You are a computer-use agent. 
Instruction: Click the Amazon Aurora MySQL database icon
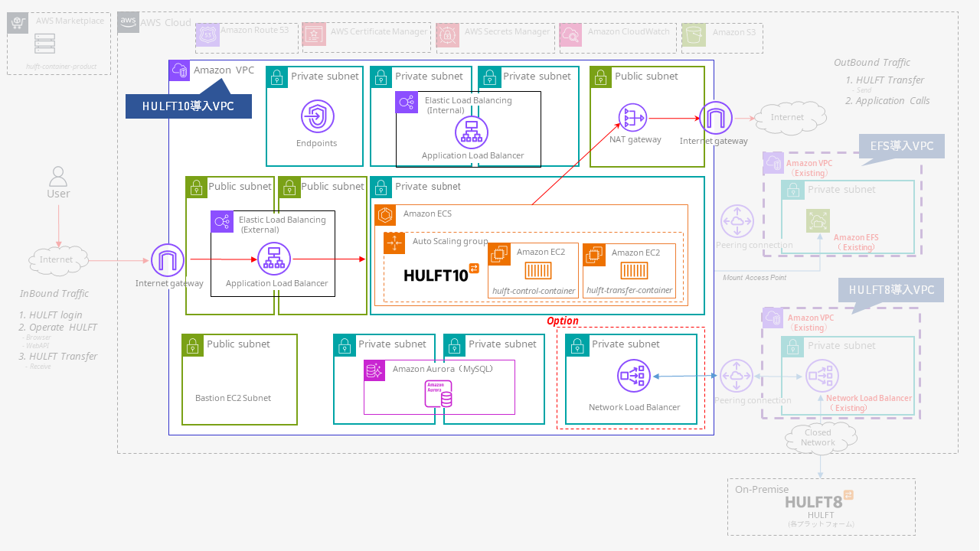click(x=441, y=393)
